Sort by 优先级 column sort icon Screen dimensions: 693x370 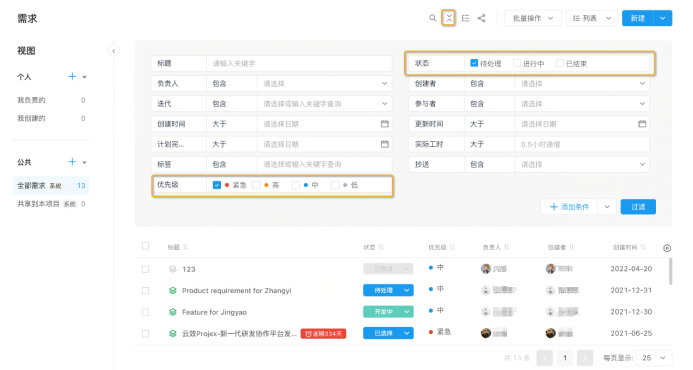452,247
